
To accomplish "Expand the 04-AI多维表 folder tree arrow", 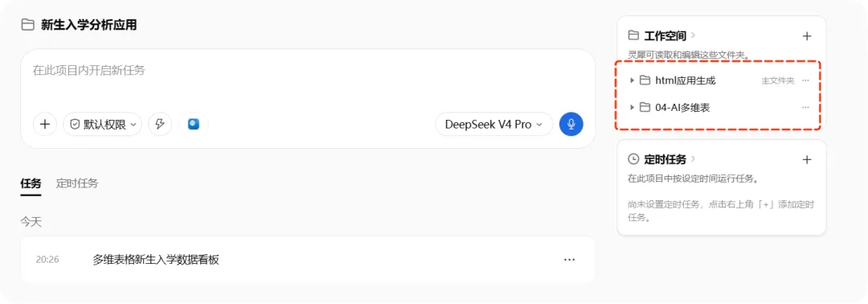I will pos(633,108).
